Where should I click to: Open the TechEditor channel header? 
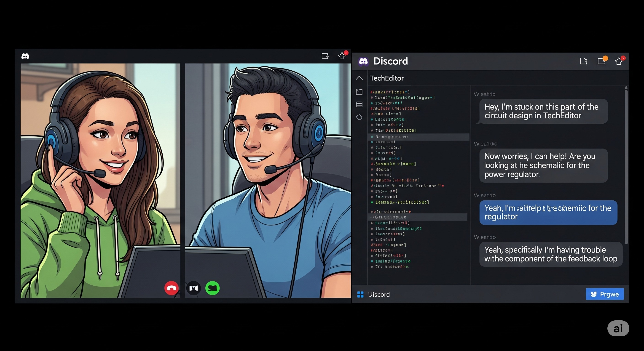(x=386, y=78)
